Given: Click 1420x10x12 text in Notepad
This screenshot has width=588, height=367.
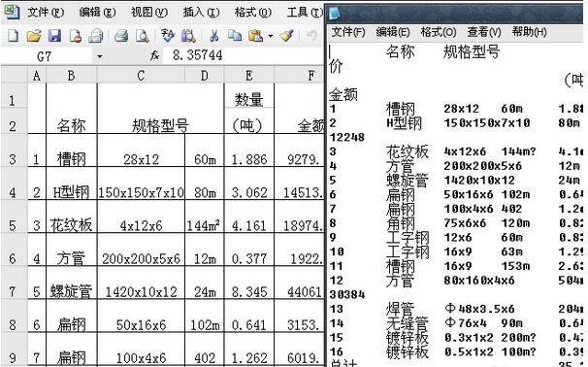Looking at the screenshot, I should pyautogui.click(x=479, y=181).
